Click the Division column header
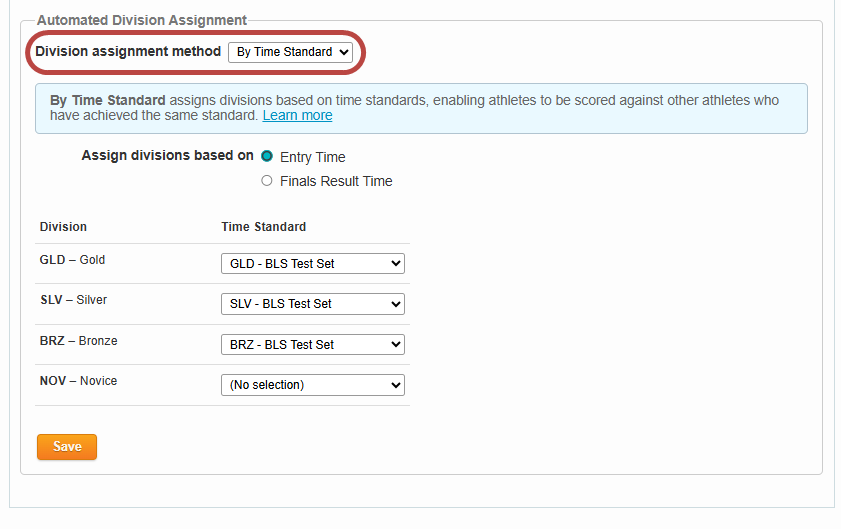Viewport: 841px width, 529px height. coord(63,227)
